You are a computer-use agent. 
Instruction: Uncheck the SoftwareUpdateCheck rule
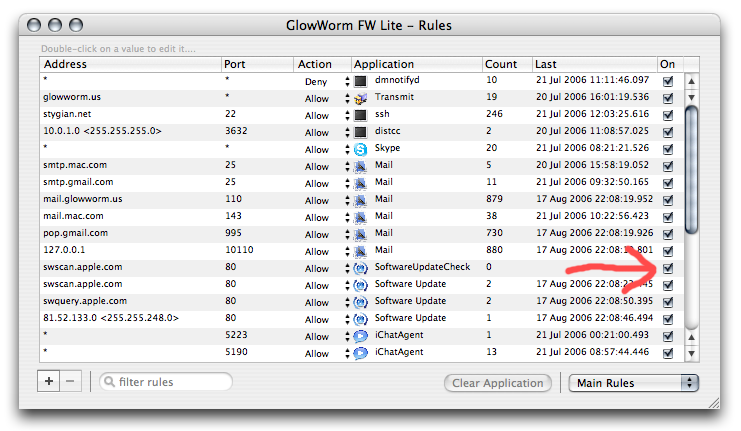pos(668,268)
